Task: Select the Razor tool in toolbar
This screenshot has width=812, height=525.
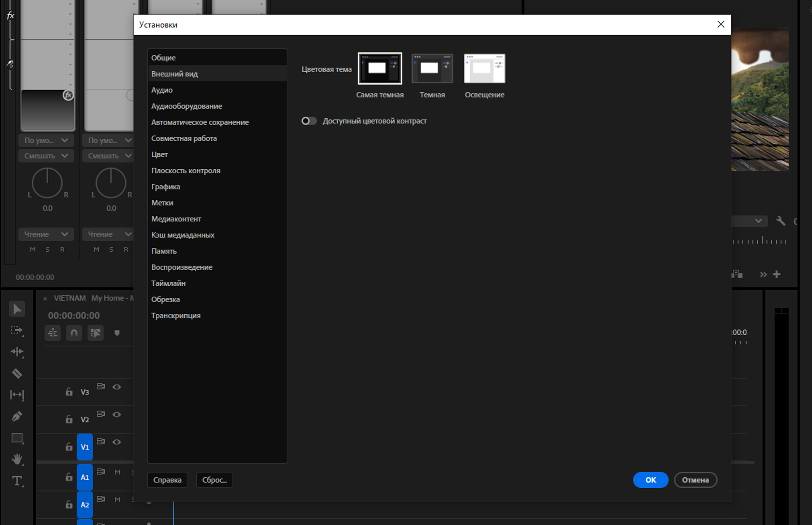Action: [x=17, y=373]
